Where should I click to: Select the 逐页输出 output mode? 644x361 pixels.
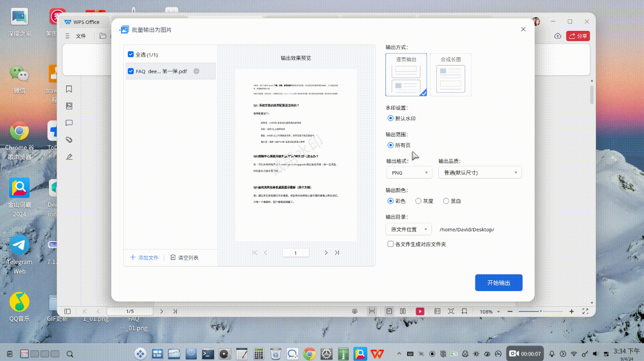pyautogui.click(x=406, y=74)
